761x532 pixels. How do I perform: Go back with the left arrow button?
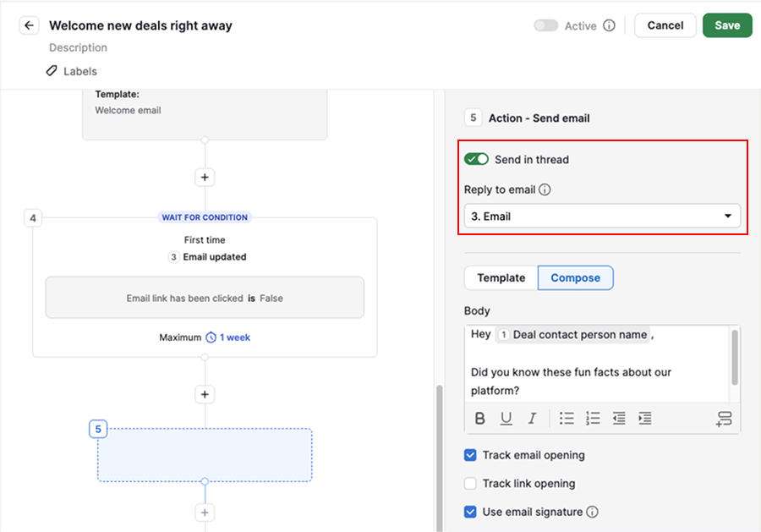click(x=29, y=25)
